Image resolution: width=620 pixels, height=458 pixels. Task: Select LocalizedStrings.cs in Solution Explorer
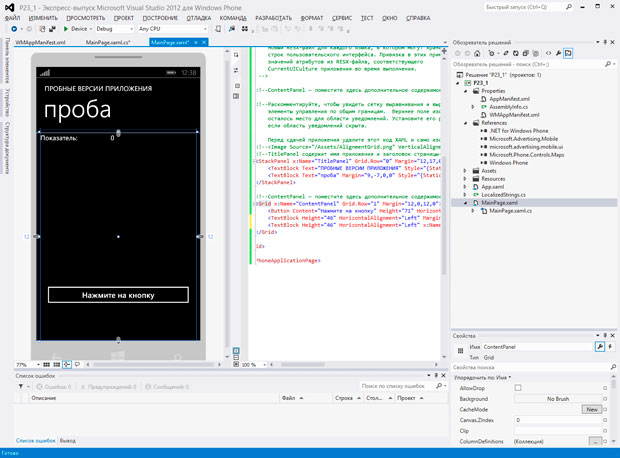[x=503, y=195]
